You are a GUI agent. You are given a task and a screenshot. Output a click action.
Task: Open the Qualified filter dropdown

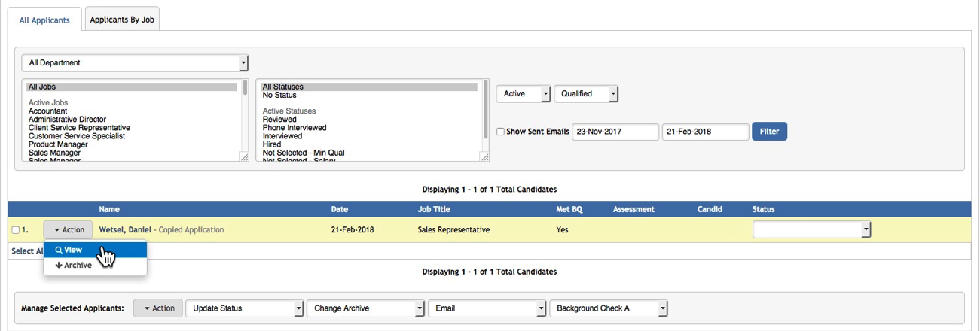pos(585,94)
